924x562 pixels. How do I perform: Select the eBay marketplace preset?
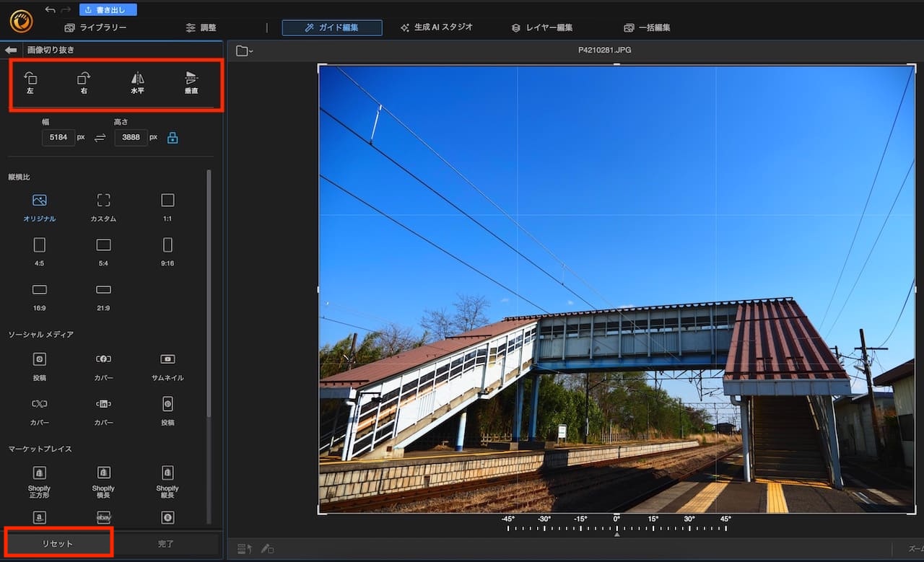tap(103, 517)
